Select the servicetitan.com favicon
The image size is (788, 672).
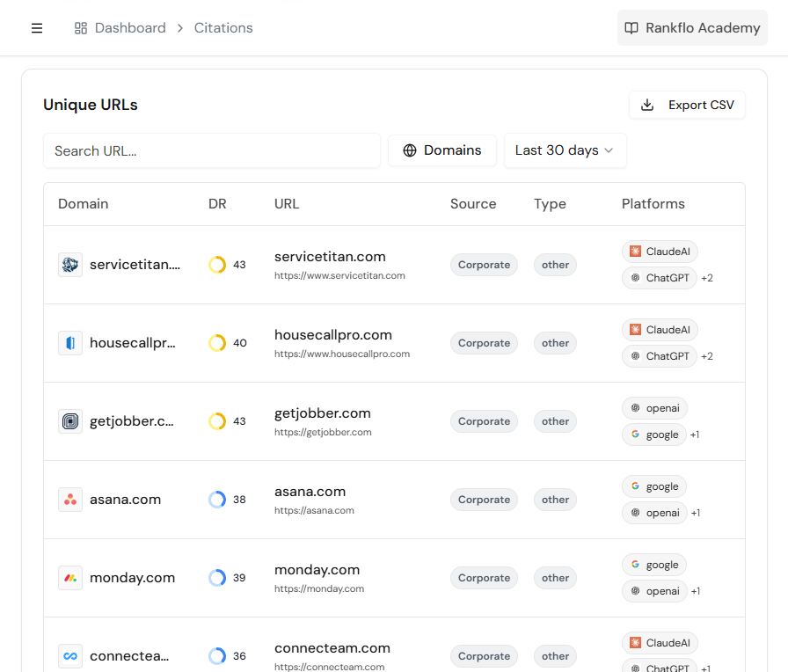[x=69, y=264]
